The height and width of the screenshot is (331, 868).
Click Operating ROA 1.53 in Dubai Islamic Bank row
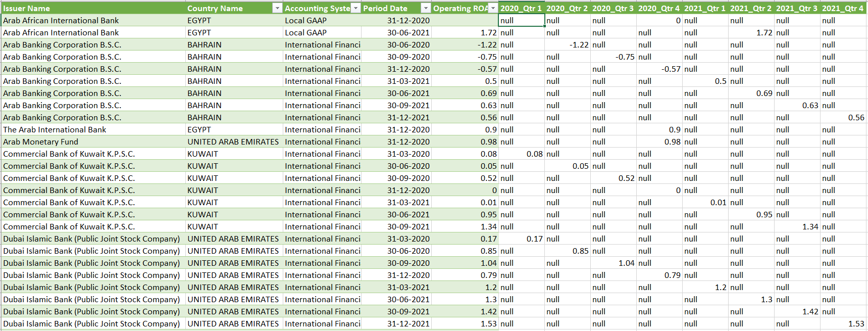pos(465,323)
